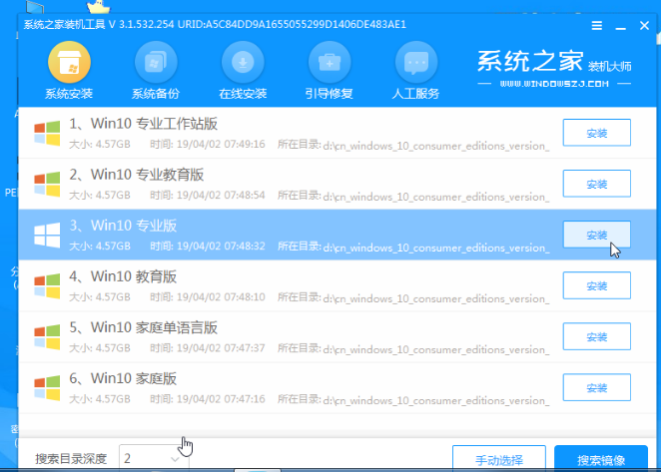
Task: Click Windows logo of Win10 教育版
Action: (x=47, y=286)
